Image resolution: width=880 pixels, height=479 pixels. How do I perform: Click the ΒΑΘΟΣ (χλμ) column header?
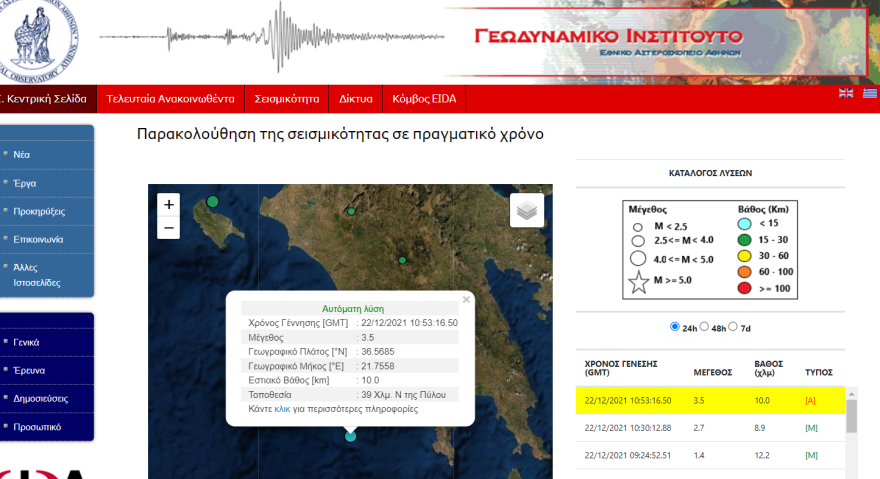[x=768, y=368]
